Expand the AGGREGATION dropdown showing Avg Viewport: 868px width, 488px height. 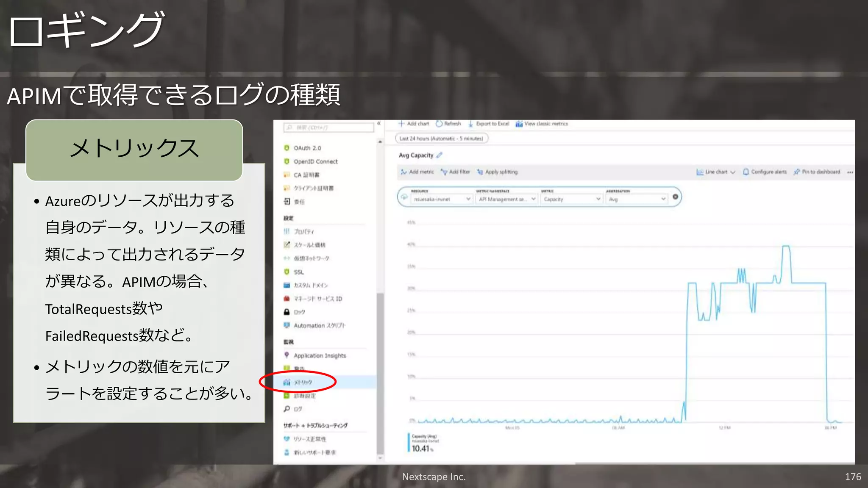(x=637, y=199)
